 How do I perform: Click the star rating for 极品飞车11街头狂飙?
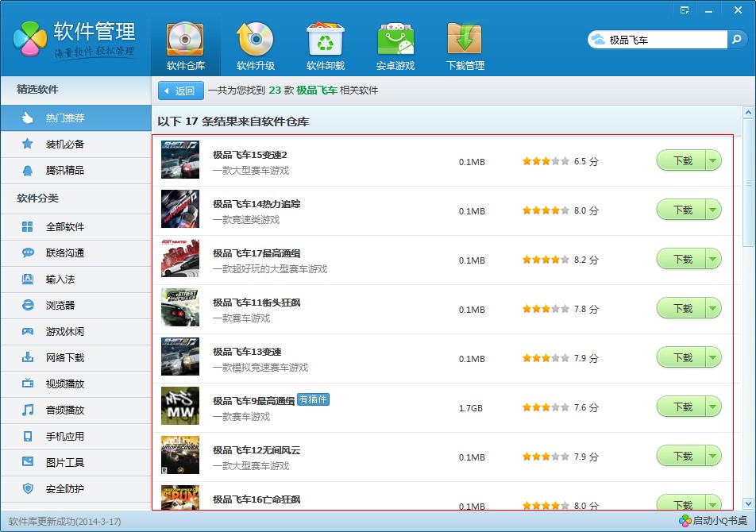(546, 309)
